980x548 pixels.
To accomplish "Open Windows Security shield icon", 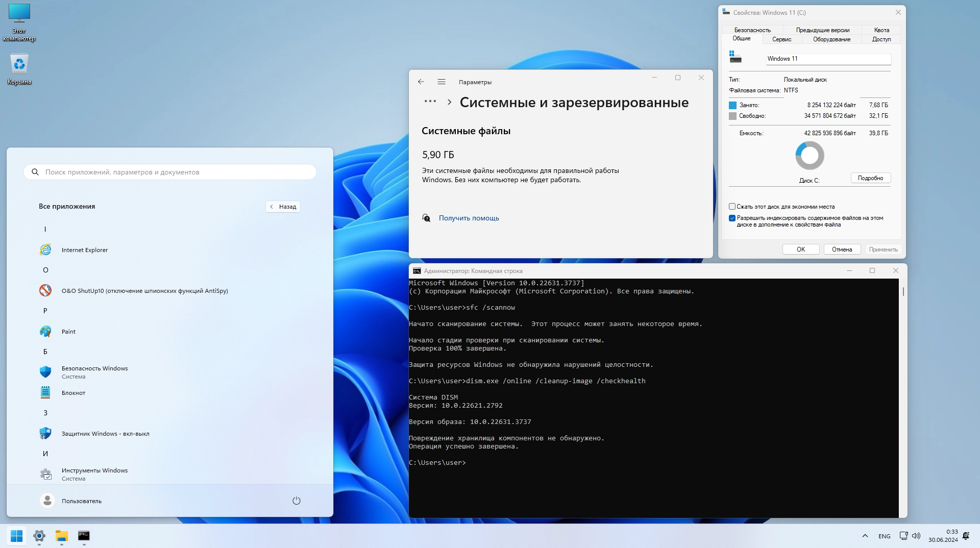I will 45,372.
